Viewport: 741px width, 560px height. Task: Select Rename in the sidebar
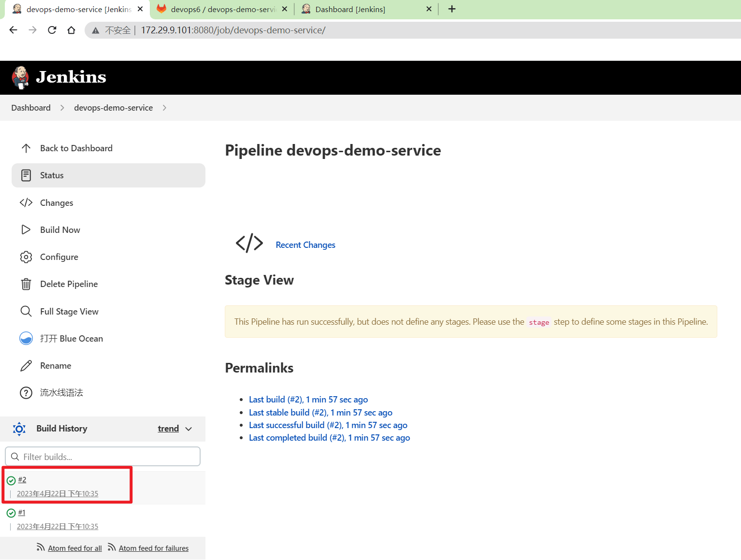click(x=108, y=366)
